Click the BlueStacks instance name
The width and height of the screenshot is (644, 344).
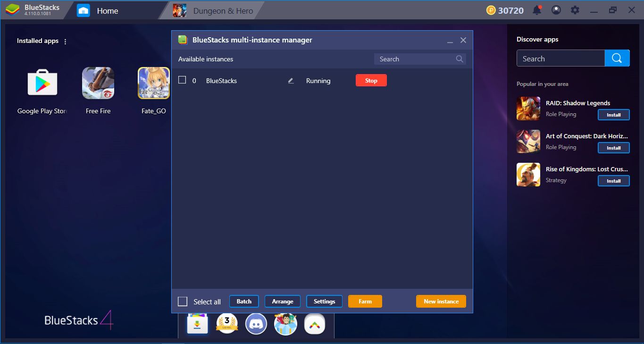(x=221, y=81)
